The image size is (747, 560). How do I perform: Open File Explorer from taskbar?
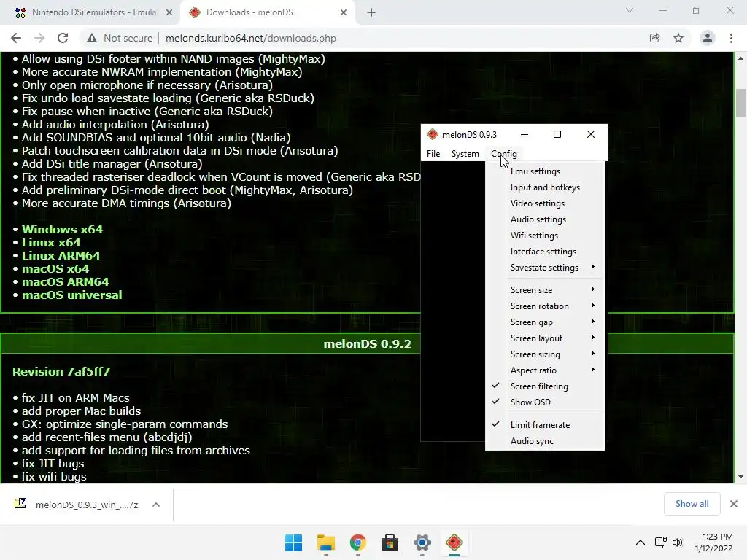click(x=326, y=542)
